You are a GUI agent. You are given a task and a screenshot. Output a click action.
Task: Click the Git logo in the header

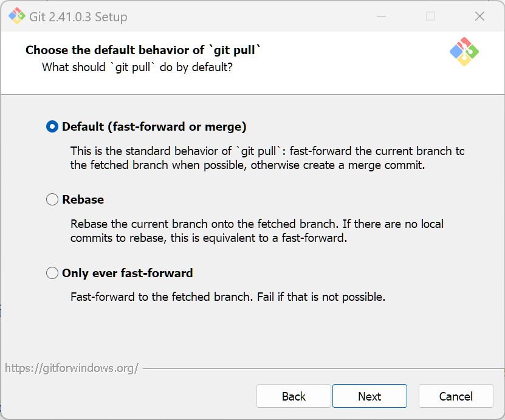click(464, 52)
